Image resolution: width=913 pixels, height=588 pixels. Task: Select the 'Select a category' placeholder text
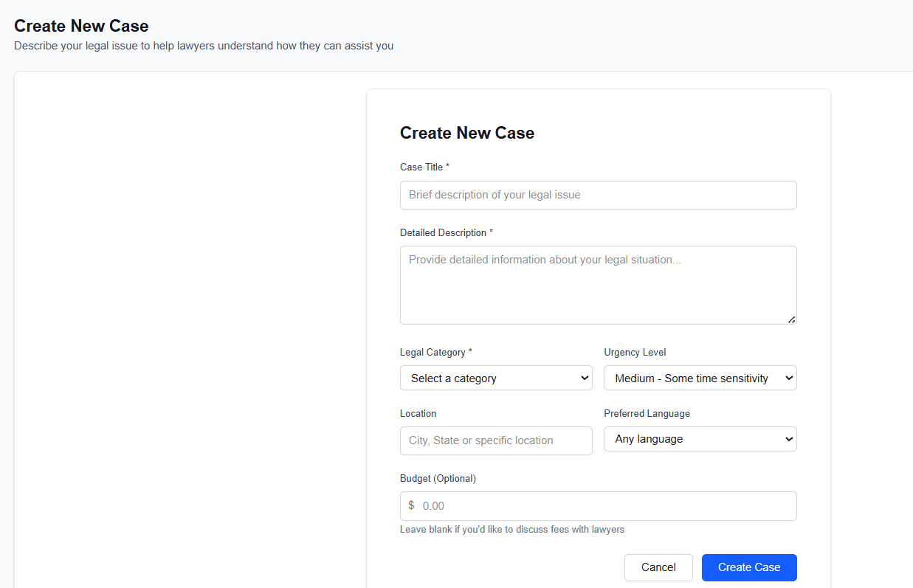(452, 378)
